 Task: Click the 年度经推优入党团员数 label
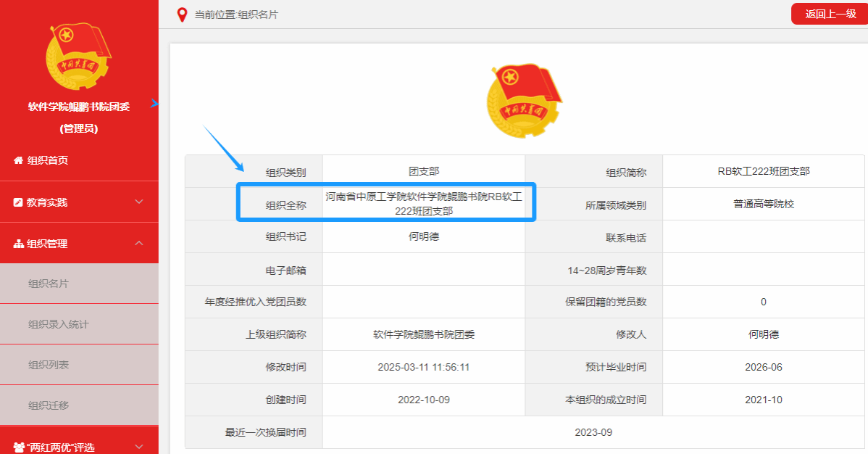click(255, 302)
